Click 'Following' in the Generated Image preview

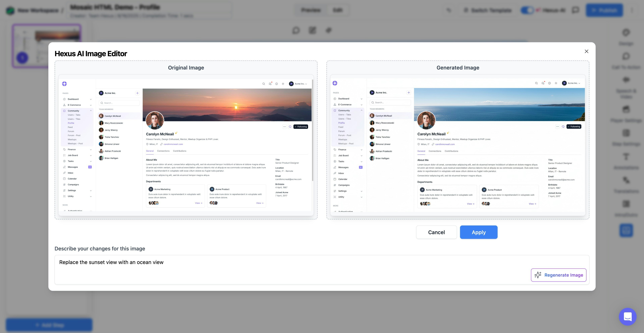coord(574,127)
